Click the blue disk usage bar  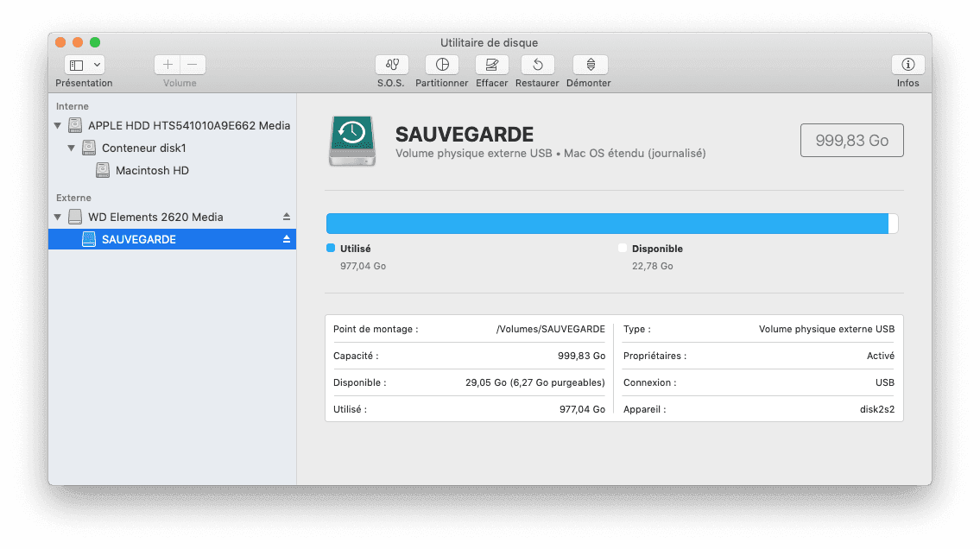coord(606,224)
